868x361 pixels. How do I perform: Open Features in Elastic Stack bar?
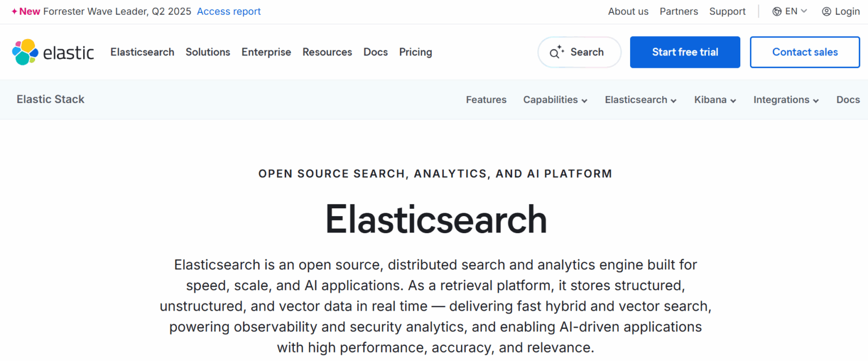pos(486,100)
